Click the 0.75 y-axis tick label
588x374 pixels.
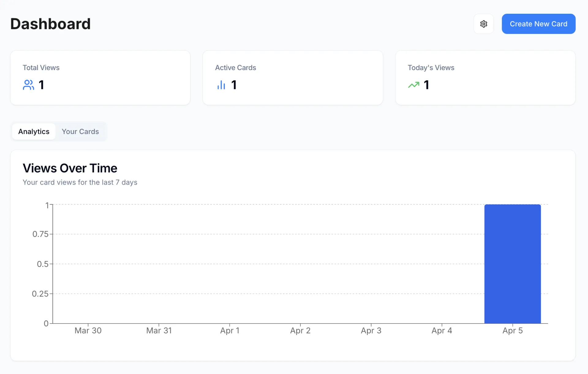pos(40,234)
